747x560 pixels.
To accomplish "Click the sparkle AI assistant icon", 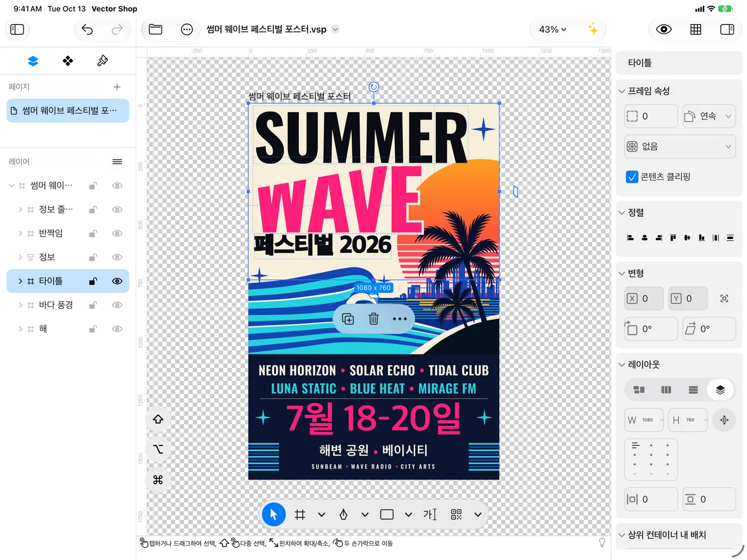I will click(x=593, y=29).
